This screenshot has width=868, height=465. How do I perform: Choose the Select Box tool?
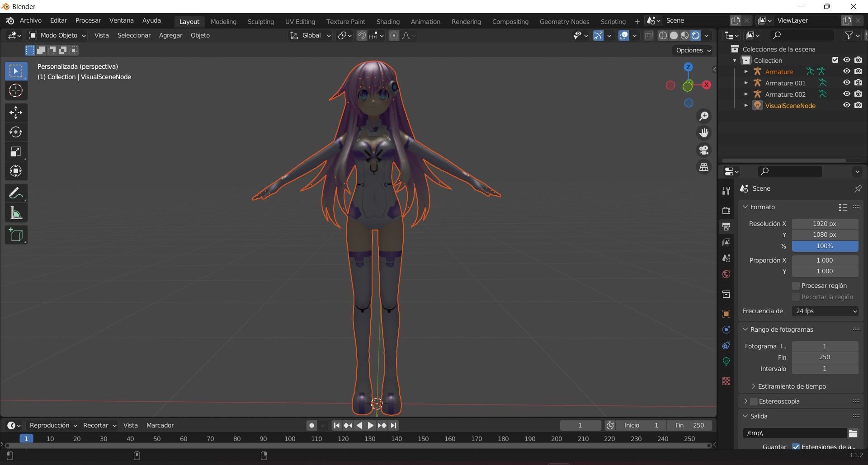click(16, 71)
